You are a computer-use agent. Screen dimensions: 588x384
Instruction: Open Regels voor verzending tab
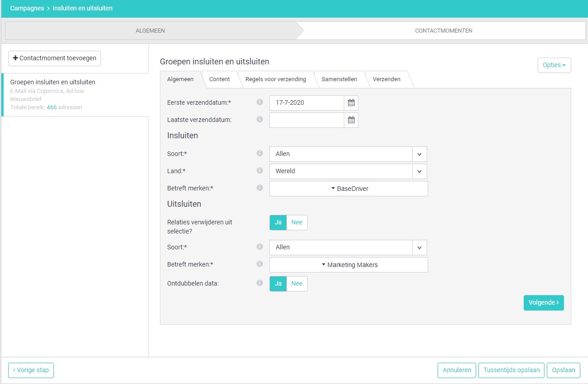click(x=275, y=79)
